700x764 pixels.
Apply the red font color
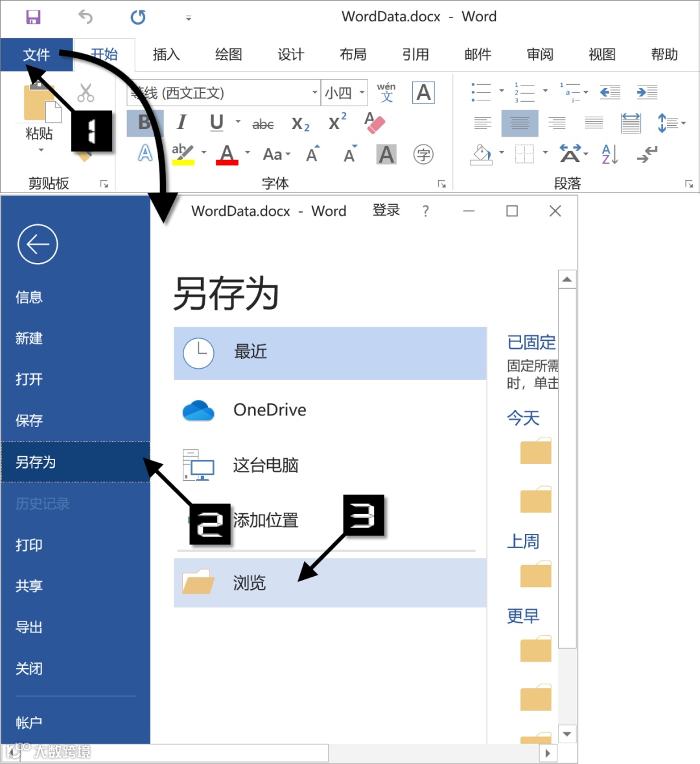[x=227, y=155]
